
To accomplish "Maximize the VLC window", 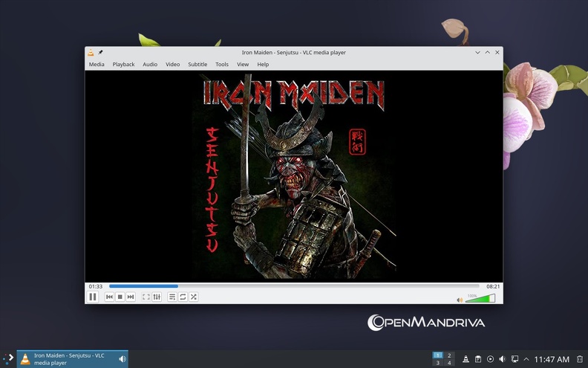I will click(x=488, y=53).
